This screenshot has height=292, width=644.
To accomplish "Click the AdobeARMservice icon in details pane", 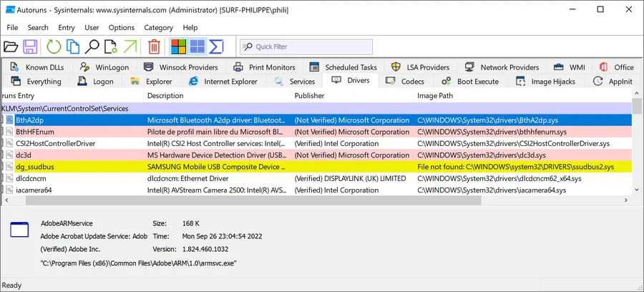I will (19, 230).
